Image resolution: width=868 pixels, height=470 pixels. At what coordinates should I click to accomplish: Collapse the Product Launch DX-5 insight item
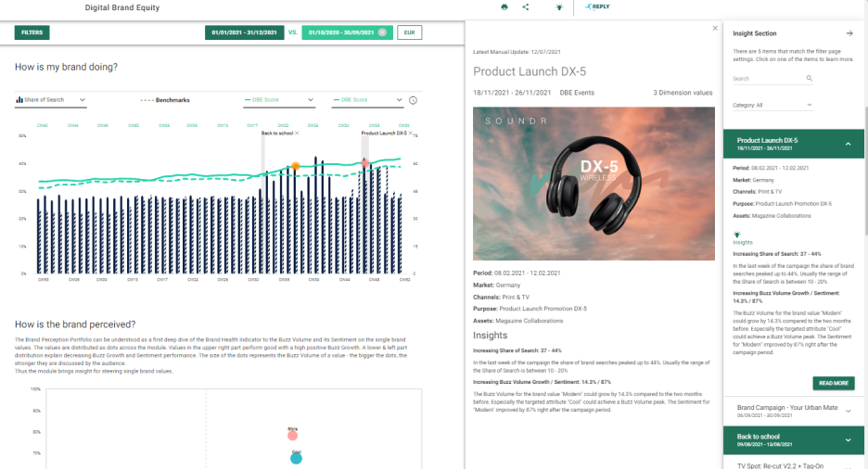point(793,144)
